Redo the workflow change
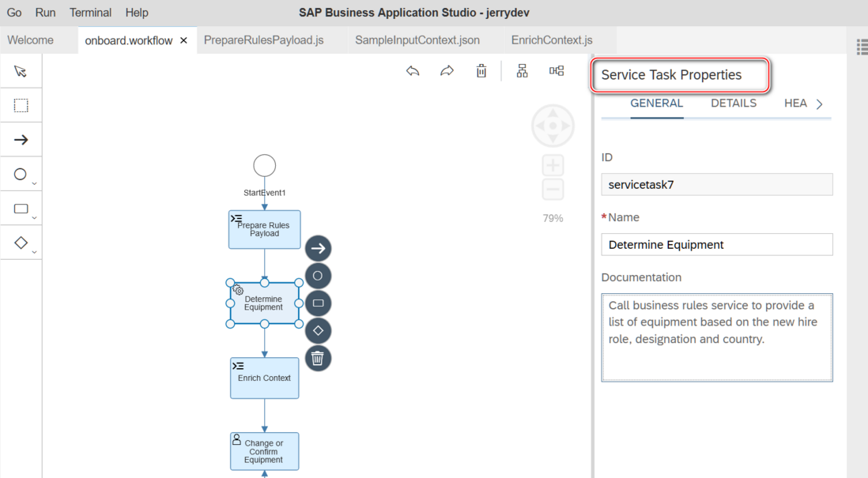The width and height of the screenshot is (868, 478). (447, 71)
